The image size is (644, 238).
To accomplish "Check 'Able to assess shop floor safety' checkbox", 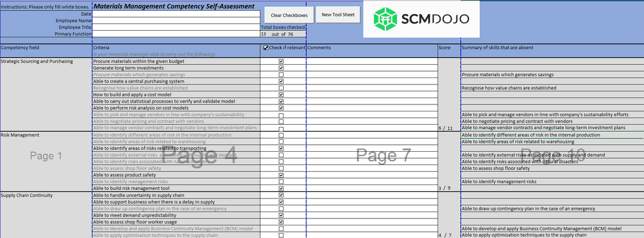I will (281, 168).
